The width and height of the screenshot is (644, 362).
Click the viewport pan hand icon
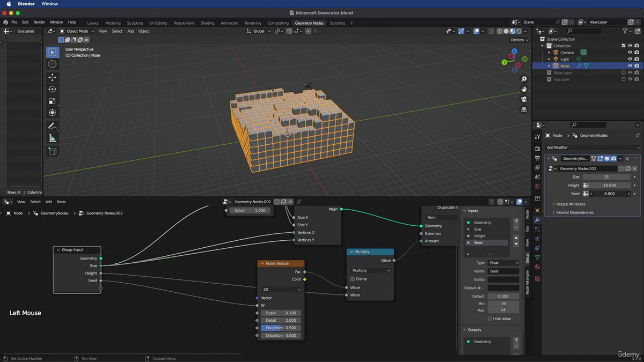(x=524, y=89)
